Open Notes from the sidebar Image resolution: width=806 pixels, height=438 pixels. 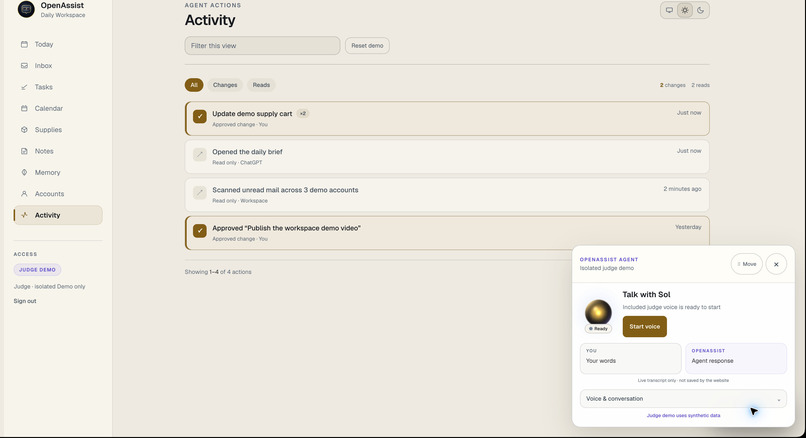point(44,151)
